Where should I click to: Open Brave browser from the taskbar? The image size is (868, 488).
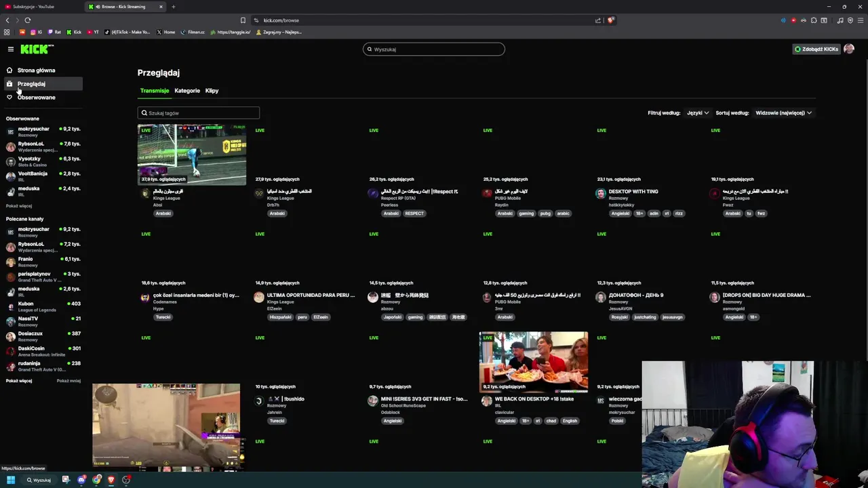point(111,480)
